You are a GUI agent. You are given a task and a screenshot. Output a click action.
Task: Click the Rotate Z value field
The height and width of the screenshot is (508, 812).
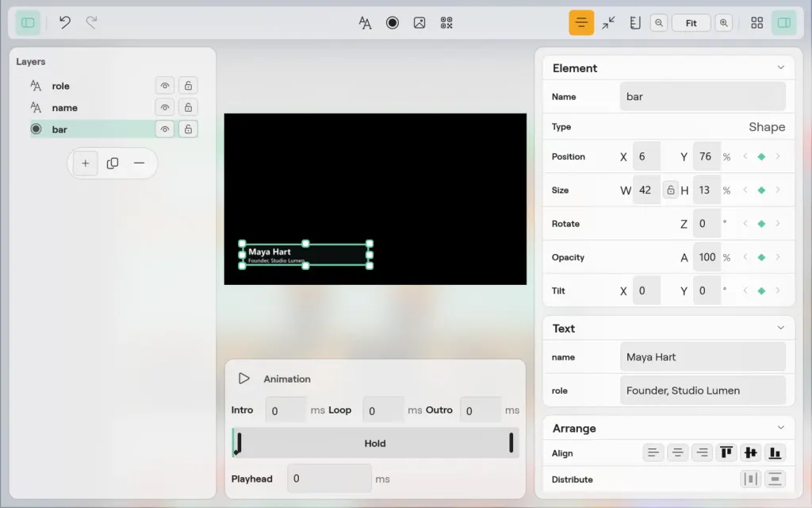(x=707, y=224)
